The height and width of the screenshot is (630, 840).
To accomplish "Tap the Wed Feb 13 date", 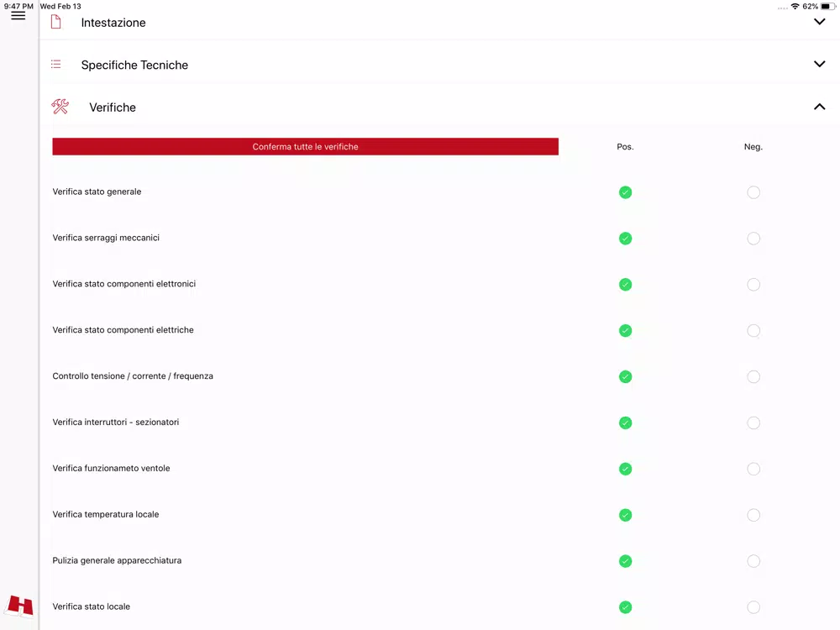I will (x=60, y=6).
